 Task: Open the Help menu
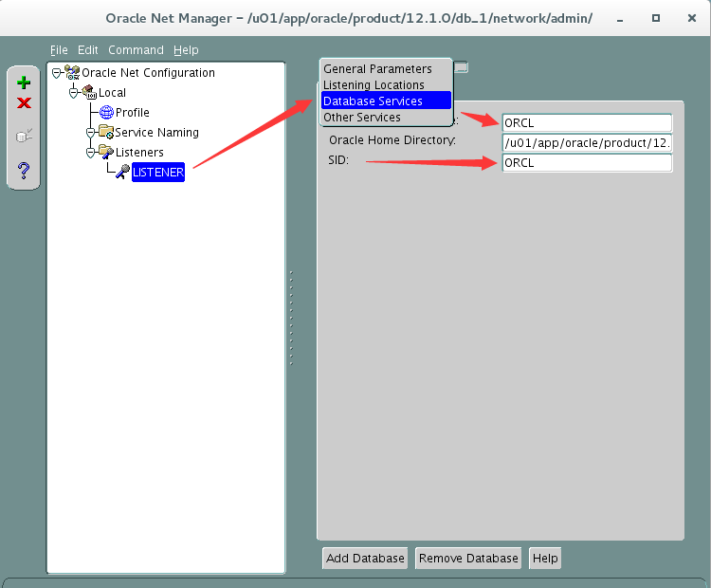[186, 50]
